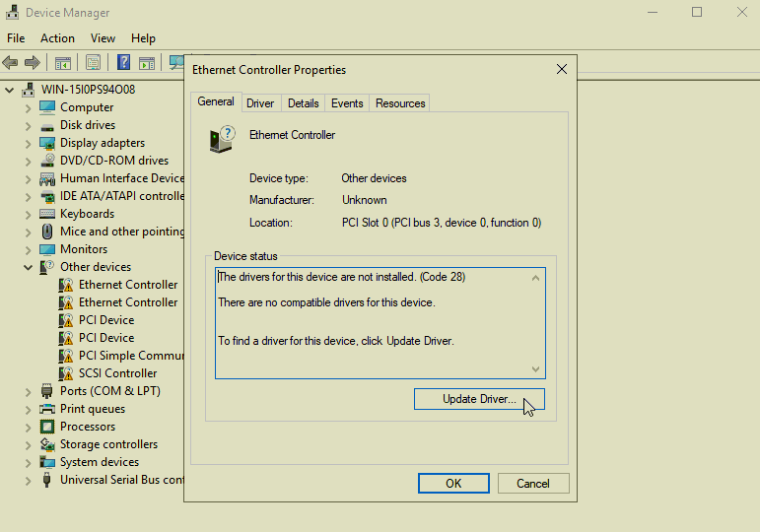The width and height of the screenshot is (760, 532).
Task: Click the Processors device icon
Action: point(46,427)
